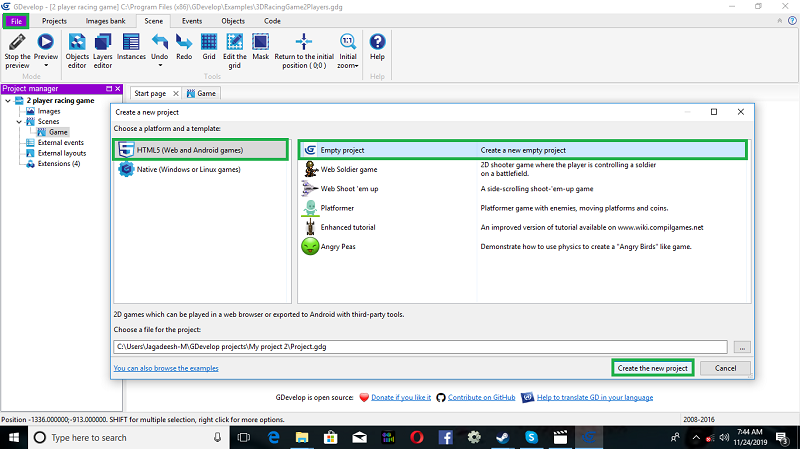Show the Instances list

(x=131, y=47)
